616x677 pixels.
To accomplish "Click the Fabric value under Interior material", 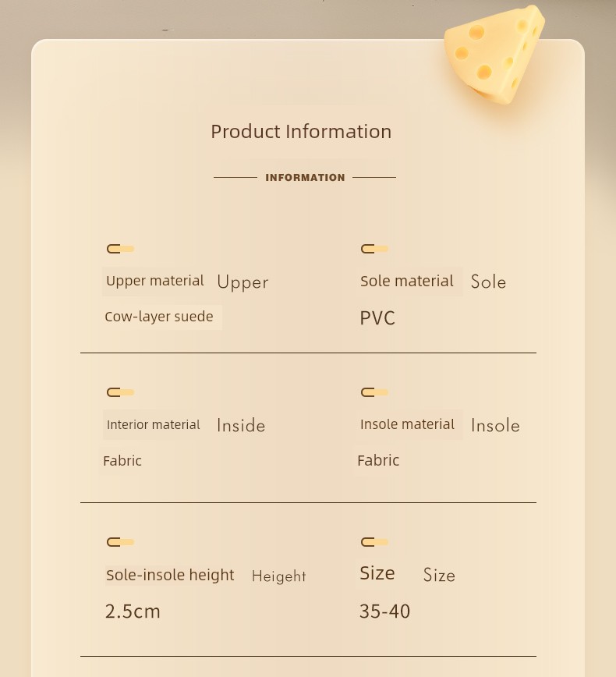I will tap(122, 461).
